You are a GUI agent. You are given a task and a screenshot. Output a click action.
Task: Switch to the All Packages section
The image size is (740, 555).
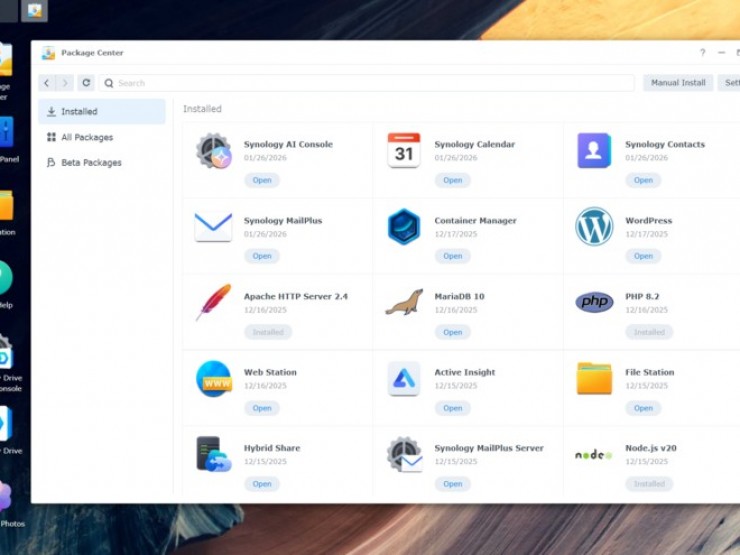pos(87,137)
